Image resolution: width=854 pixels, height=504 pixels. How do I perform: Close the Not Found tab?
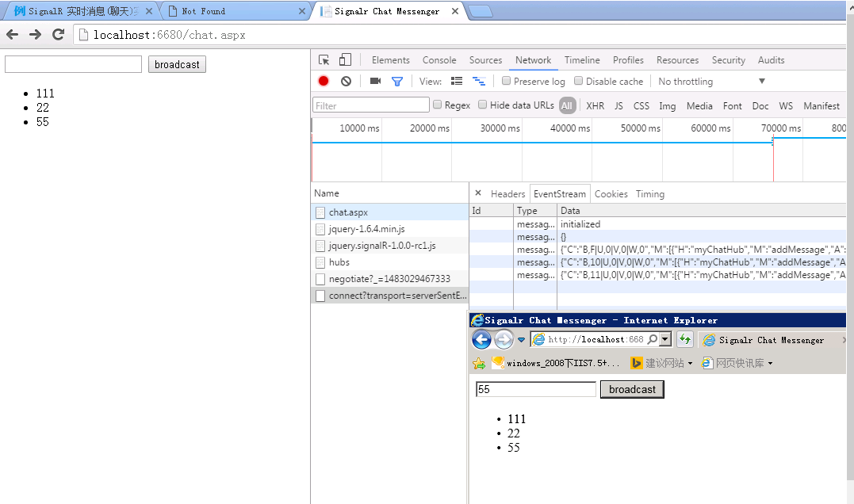tap(302, 11)
